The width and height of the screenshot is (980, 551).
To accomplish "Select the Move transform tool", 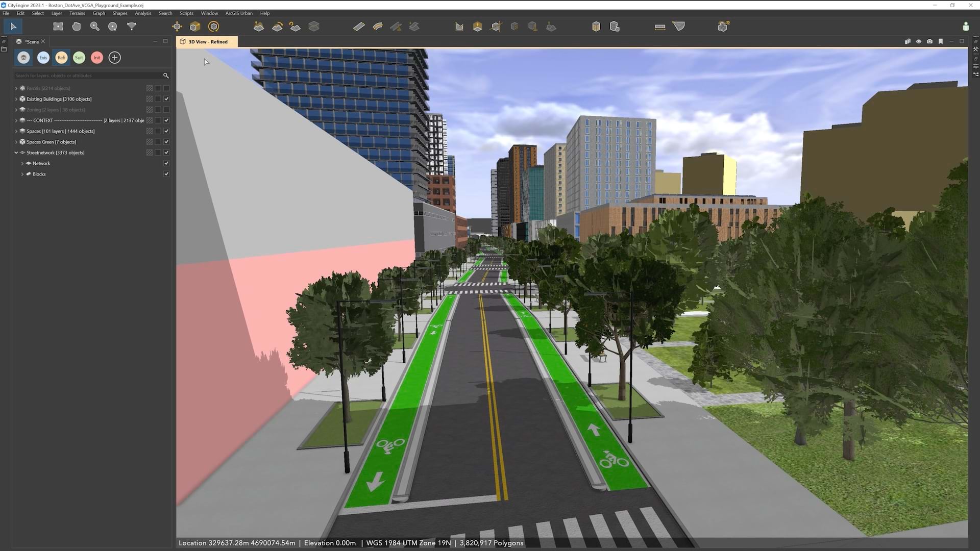I will [x=177, y=27].
